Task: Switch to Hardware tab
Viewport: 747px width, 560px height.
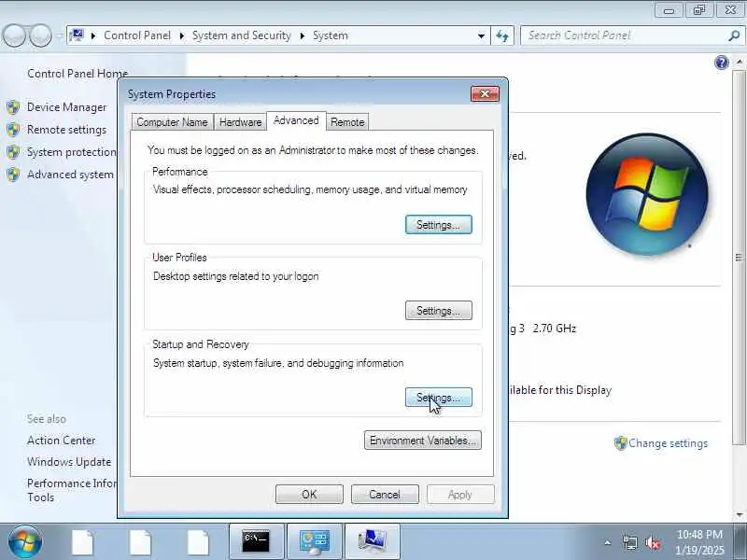Action: (241, 122)
